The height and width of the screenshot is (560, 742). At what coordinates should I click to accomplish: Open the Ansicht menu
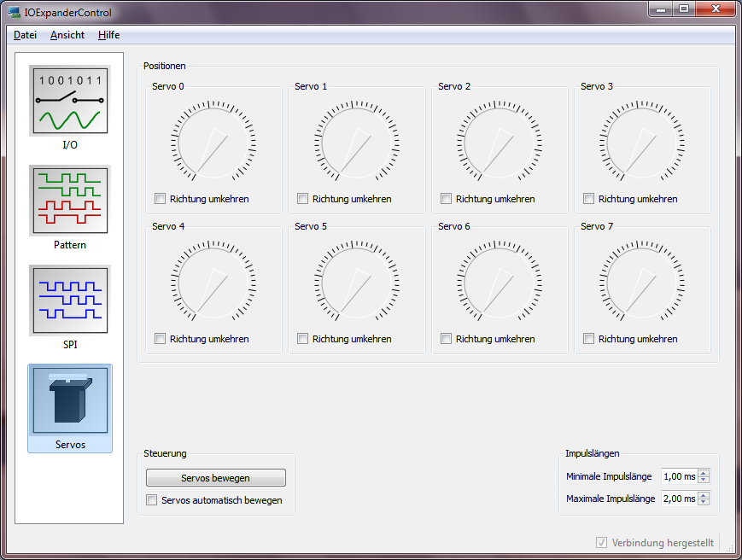pyautogui.click(x=67, y=35)
